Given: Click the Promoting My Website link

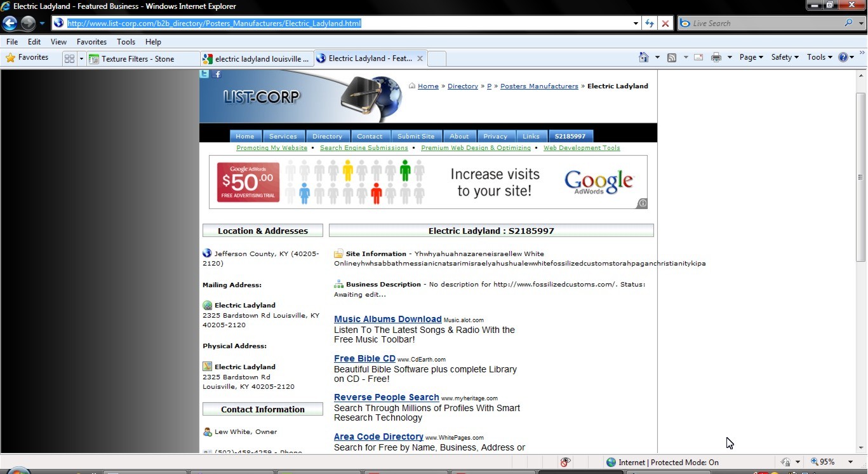Looking at the screenshot, I should 272,148.
